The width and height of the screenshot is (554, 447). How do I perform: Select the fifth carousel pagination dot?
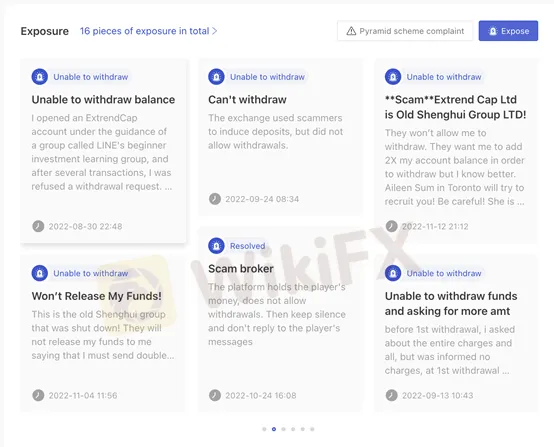(x=302, y=429)
